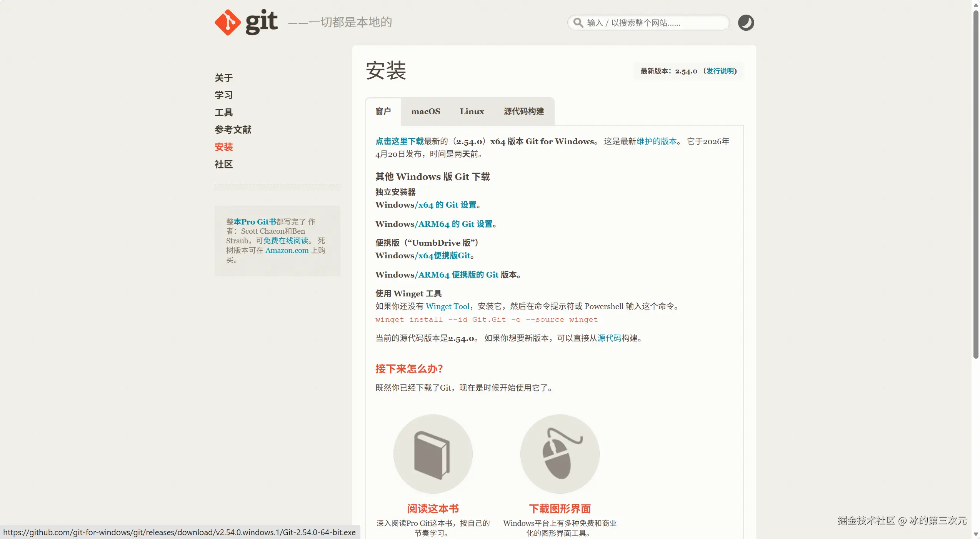Switch to the macOS tab

(425, 111)
